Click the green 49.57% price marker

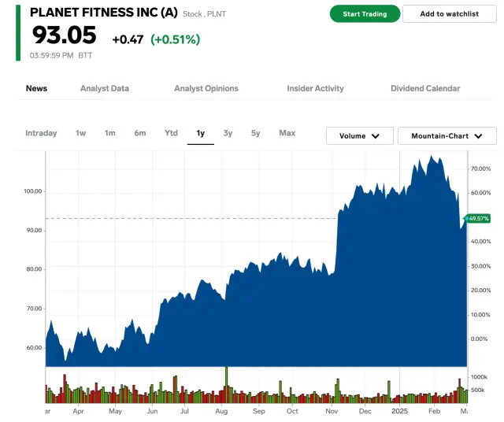coord(478,218)
